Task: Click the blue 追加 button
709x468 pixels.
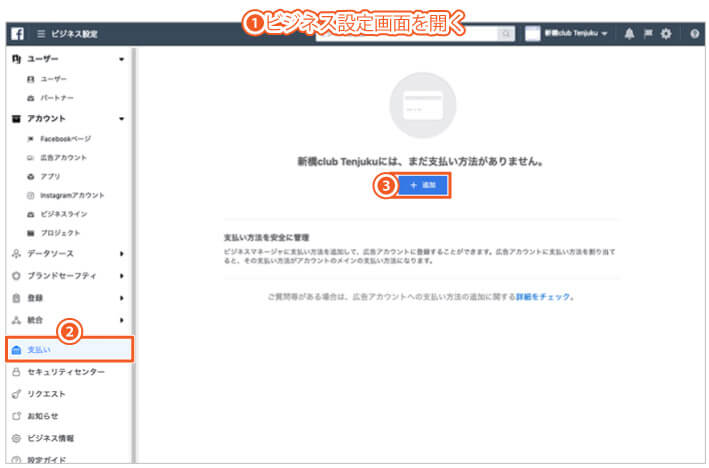Action: point(423,185)
